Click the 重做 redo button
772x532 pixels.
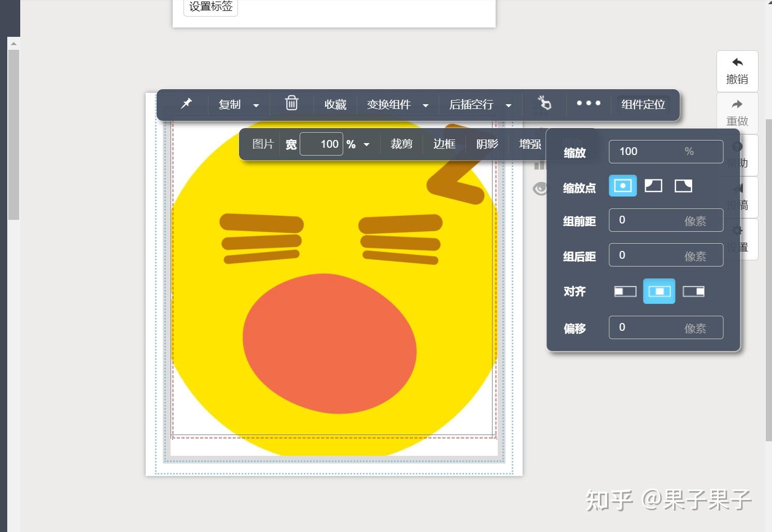737,113
